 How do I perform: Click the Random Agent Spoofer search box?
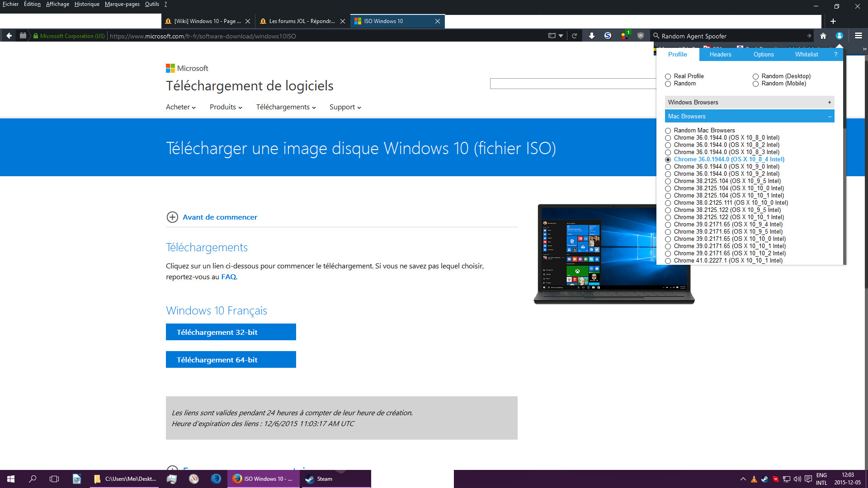coord(732,36)
